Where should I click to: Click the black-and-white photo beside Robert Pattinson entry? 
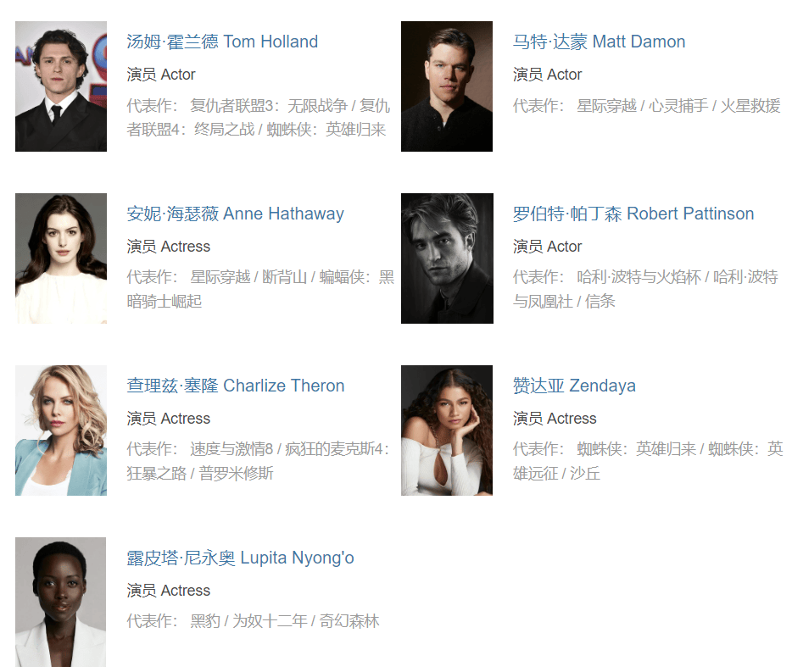(x=447, y=258)
